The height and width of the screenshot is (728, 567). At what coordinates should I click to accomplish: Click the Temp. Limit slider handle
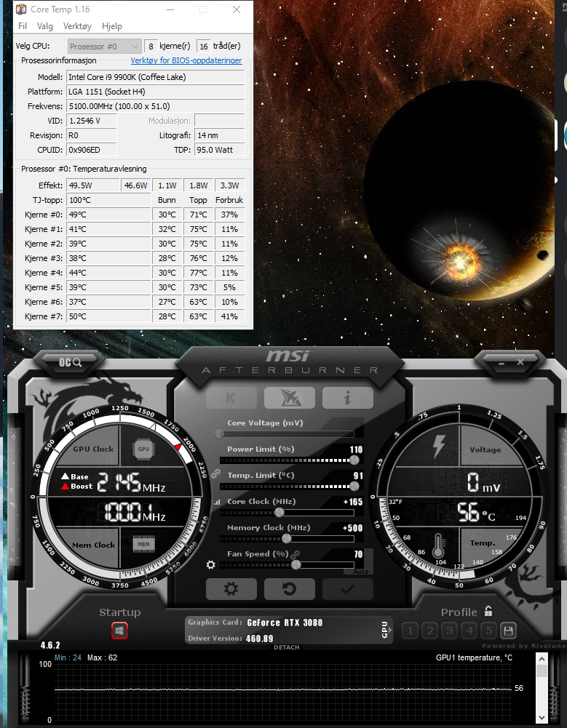[354, 486]
